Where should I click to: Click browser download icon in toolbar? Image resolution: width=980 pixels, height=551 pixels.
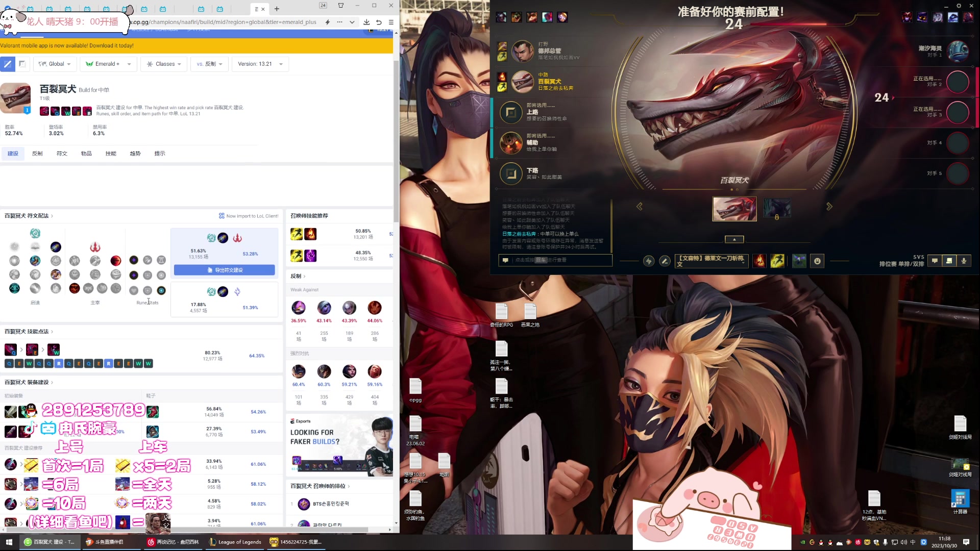(x=366, y=22)
